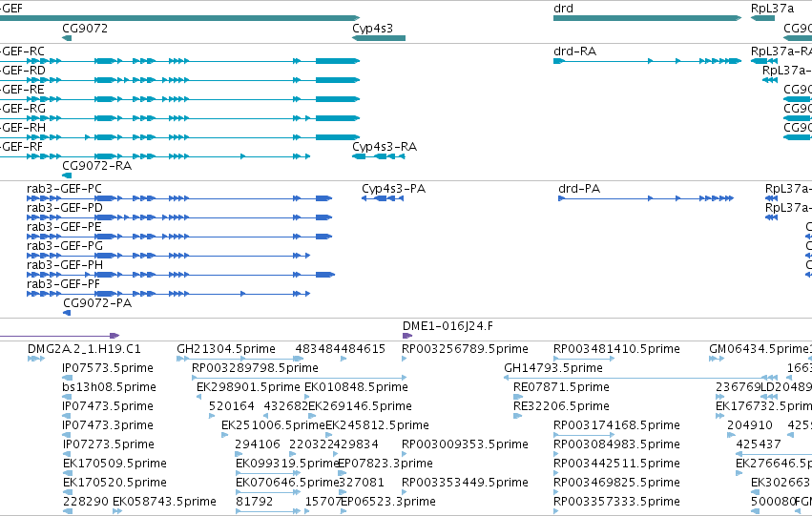Click the RE32206.5prime label
The height and width of the screenshot is (516, 812).
click(561, 407)
